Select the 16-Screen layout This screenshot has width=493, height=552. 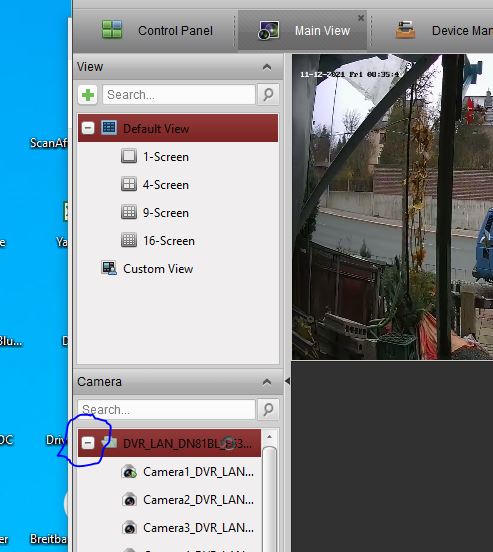point(169,241)
